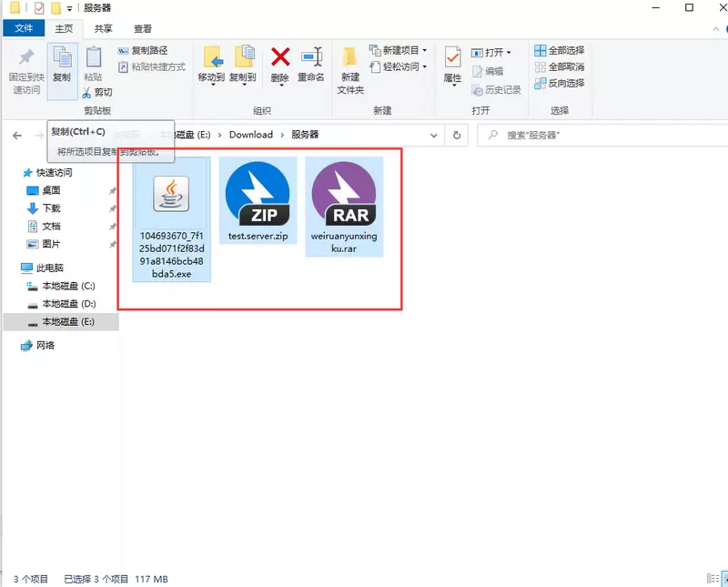The height and width of the screenshot is (587, 728).
Task: Expand chevron after Download breadcrumb
Action: pyautogui.click(x=282, y=135)
